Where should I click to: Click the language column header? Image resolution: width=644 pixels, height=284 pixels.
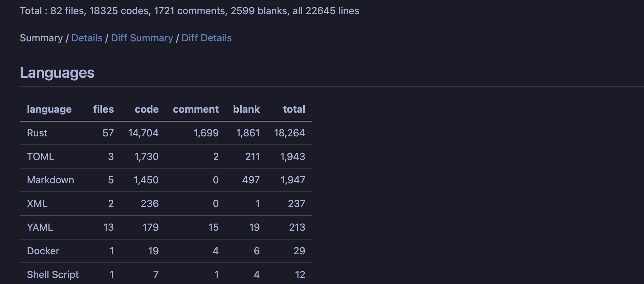coord(49,110)
